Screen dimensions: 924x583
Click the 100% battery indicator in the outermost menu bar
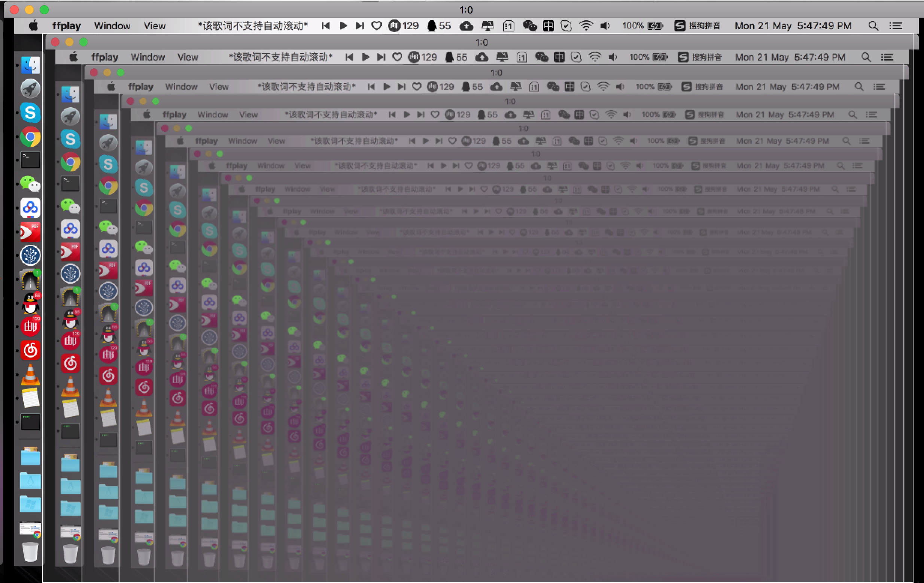pos(643,26)
